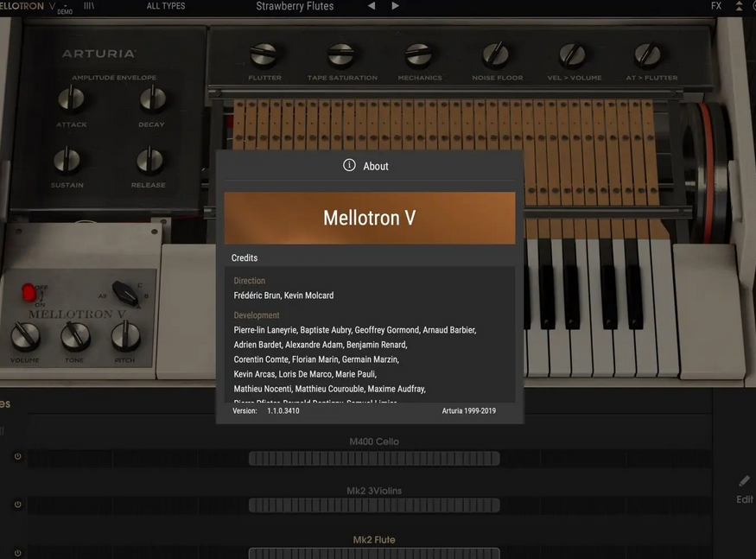Viewport: 756px width, 559px height.
Task: Open the preset browser library icon
Action: click(x=89, y=6)
